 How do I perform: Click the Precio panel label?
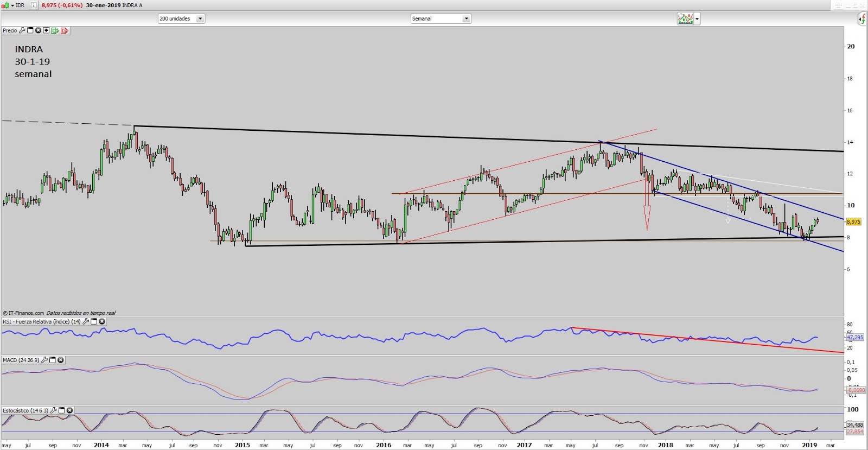click(10, 30)
